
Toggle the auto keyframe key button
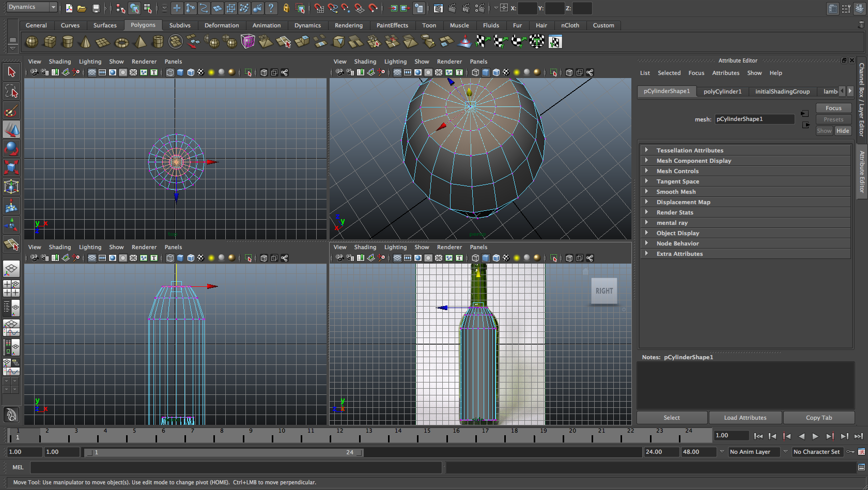850,452
